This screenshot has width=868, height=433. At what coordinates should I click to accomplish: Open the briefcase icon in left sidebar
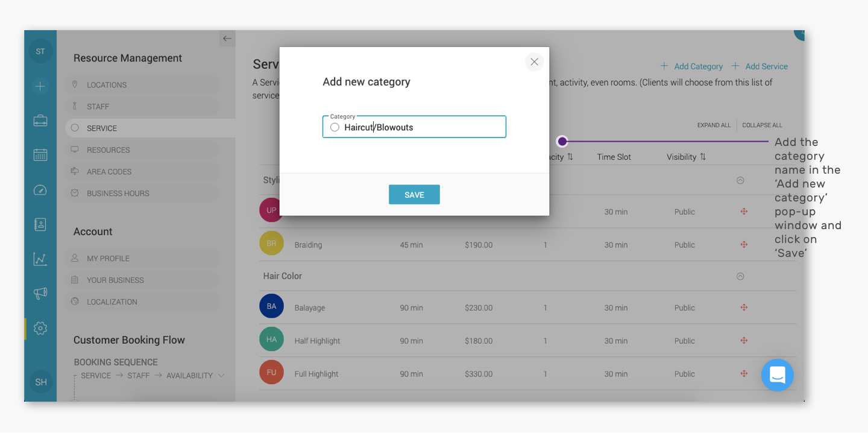click(x=40, y=121)
